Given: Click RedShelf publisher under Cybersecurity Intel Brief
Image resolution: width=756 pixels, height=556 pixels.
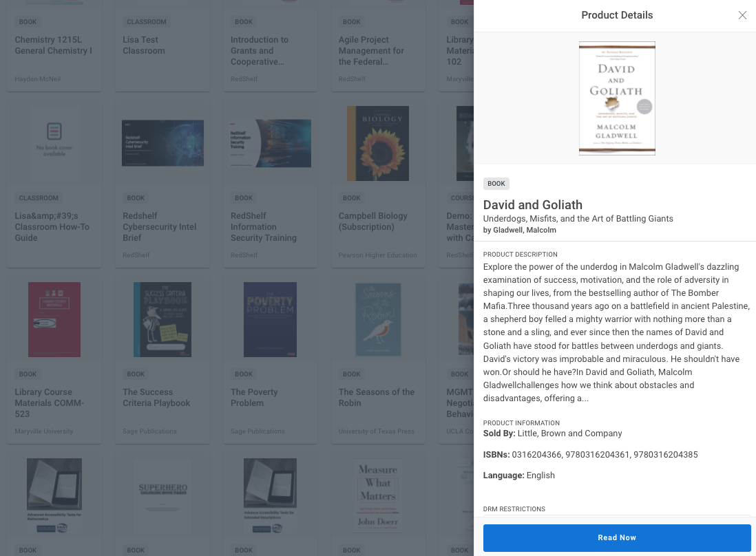Looking at the screenshot, I should 136,255.
